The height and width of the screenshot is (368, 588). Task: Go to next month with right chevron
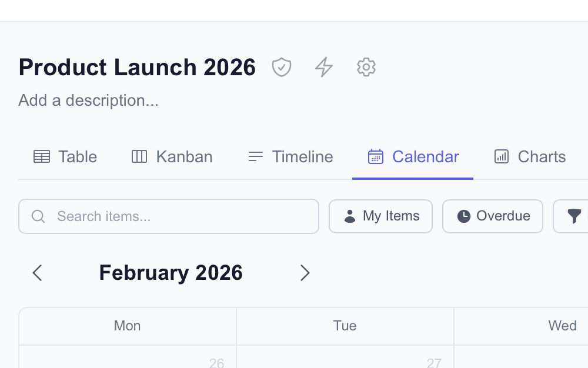coord(305,273)
